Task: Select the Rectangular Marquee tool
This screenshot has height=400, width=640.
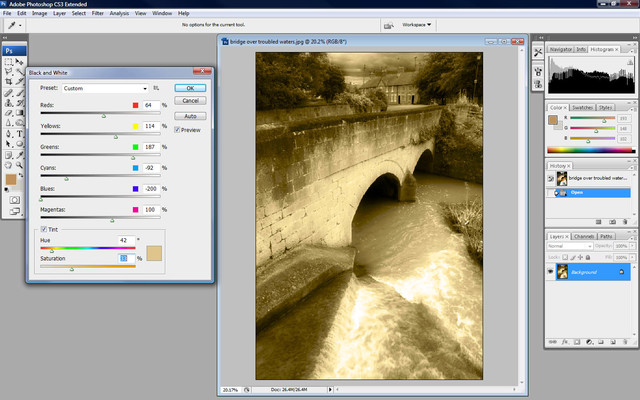Action: [8, 62]
